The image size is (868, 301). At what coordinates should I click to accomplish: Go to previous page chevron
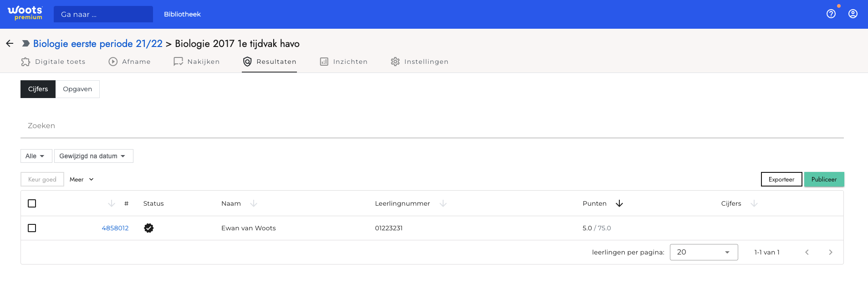pos(807,252)
